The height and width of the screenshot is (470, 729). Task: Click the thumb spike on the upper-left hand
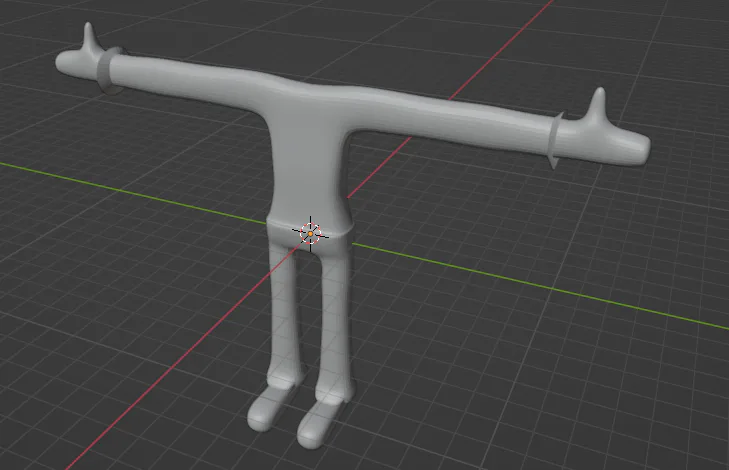click(90, 37)
